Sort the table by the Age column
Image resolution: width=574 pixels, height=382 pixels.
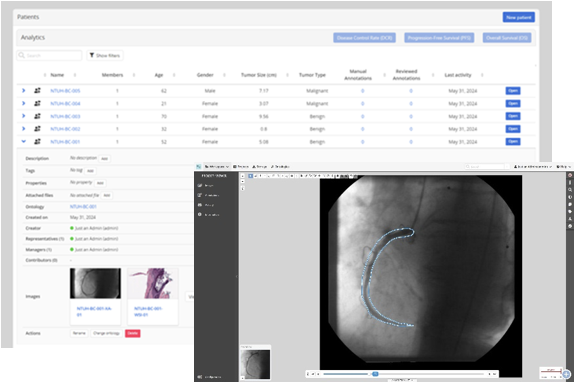[x=159, y=75]
